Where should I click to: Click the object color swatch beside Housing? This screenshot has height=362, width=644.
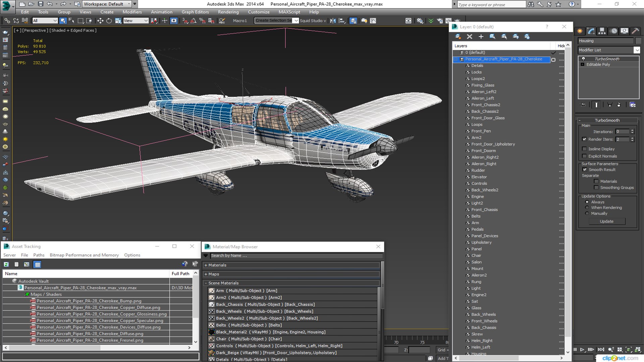638,41
